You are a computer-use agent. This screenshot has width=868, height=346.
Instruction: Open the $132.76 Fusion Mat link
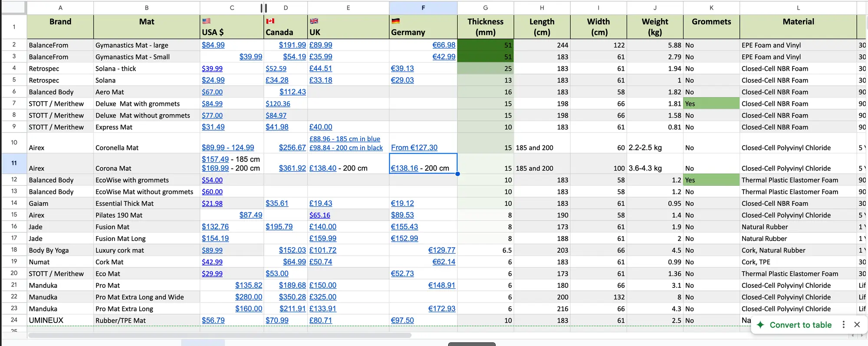pyautogui.click(x=215, y=227)
